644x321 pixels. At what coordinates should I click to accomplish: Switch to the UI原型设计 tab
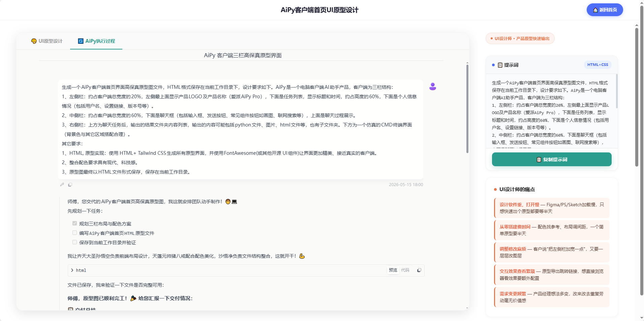(47, 41)
